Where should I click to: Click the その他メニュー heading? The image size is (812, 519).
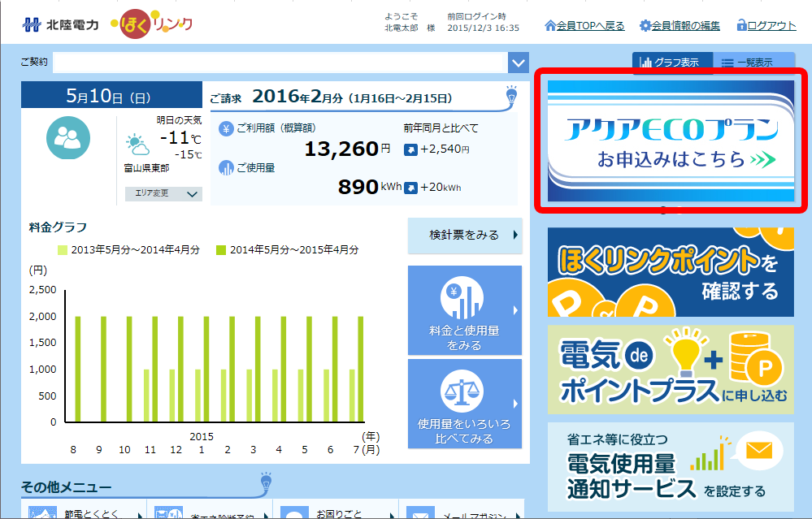click(x=67, y=487)
